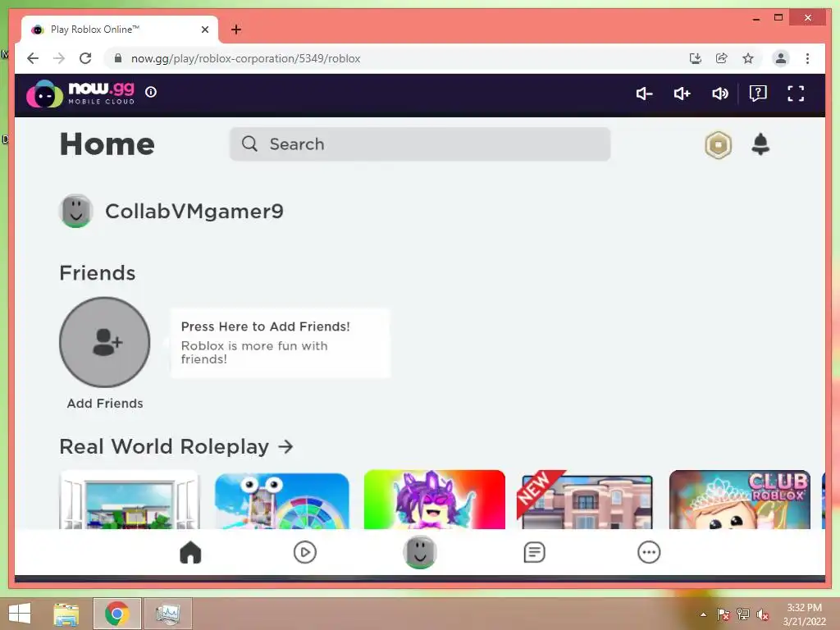
Task: Open the googly-eyed wheel game thumbnail
Action: click(x=282, y=500)
